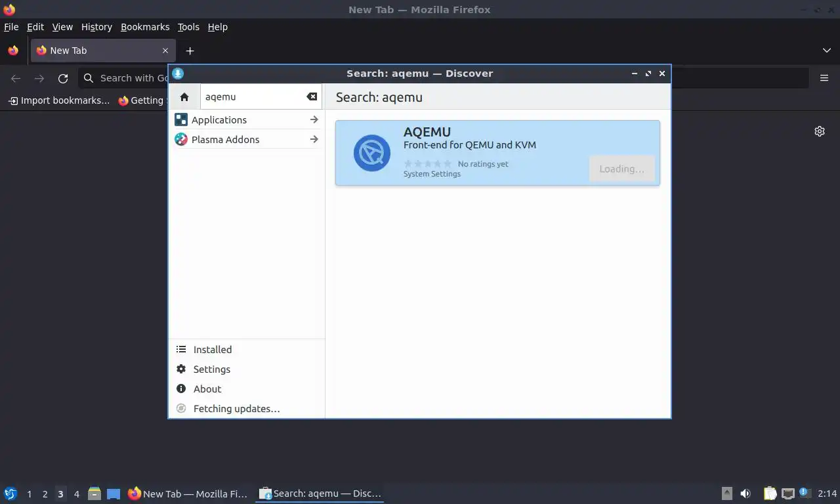List all tabs dropdown in Firefox
The width and height of the screenshot is (840, 504).
[x=827, y=51]
